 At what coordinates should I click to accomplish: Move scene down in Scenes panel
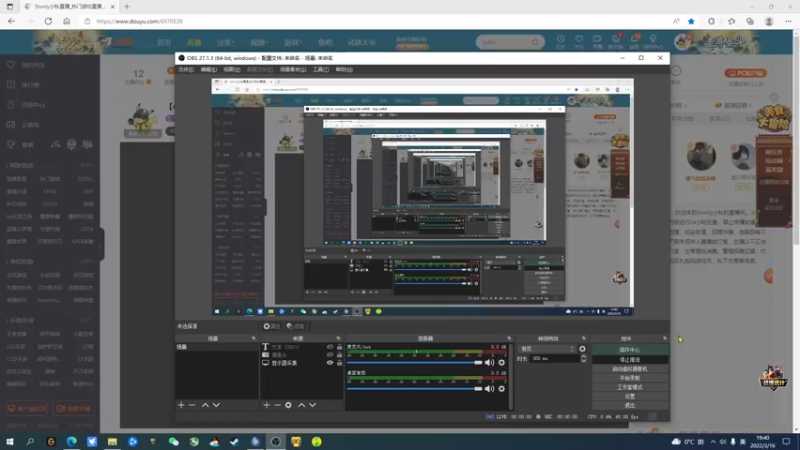point(216,405)
